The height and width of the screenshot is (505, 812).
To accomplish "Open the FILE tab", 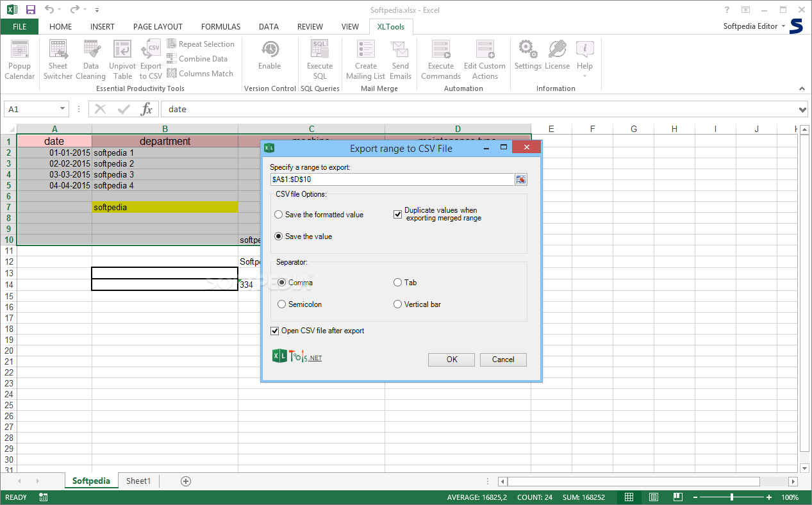I will (19, 27).
